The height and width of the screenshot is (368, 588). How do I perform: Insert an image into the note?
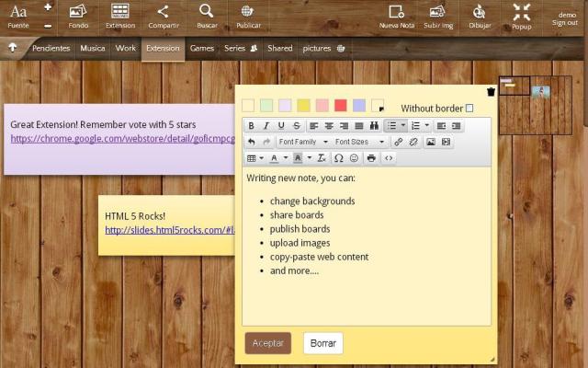(431, 142)
